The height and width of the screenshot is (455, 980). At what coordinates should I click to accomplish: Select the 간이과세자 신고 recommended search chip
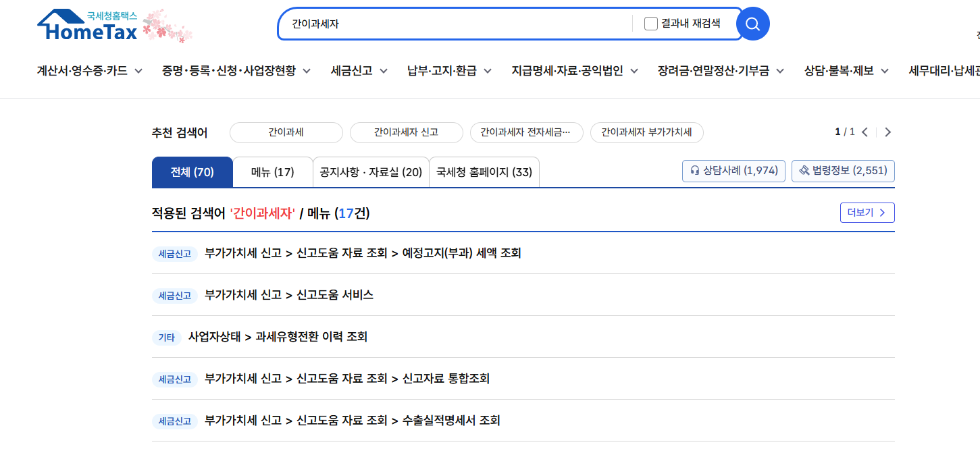406,132
